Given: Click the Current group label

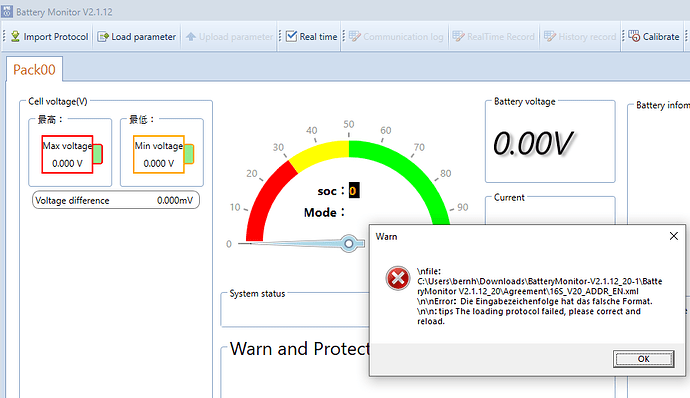Looking at the screenshot, I should [509, 198].
